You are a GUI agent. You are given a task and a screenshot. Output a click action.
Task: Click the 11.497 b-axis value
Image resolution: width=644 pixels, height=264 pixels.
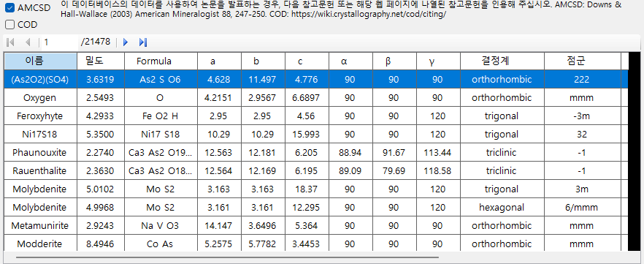[264, 80]
